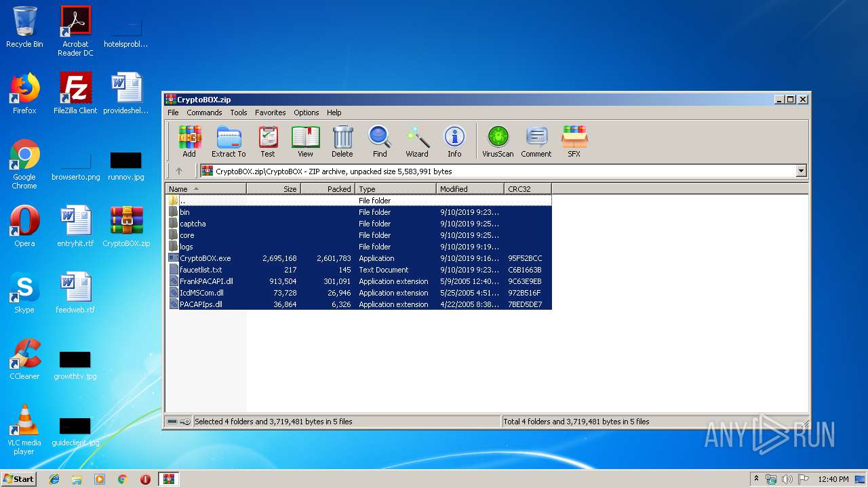Open CCleaner desktop shortcut
868x488 pixels.
pos(24,359)
